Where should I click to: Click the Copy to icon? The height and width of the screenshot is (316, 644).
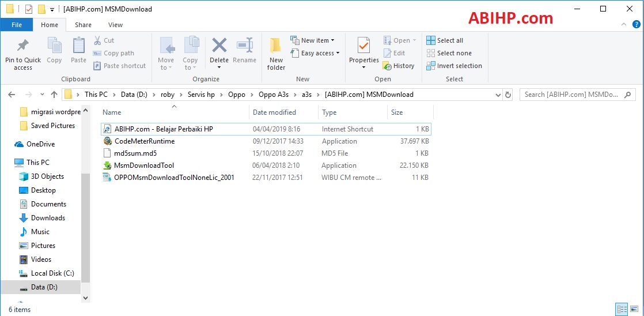191,45
